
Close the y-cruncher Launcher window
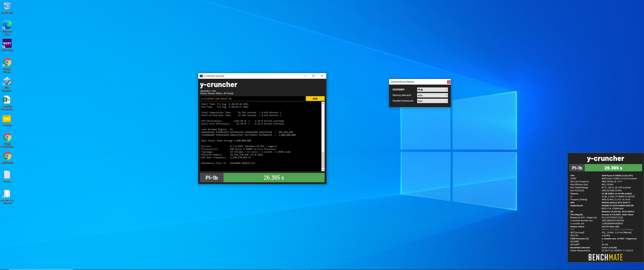[x=322, y=76]
